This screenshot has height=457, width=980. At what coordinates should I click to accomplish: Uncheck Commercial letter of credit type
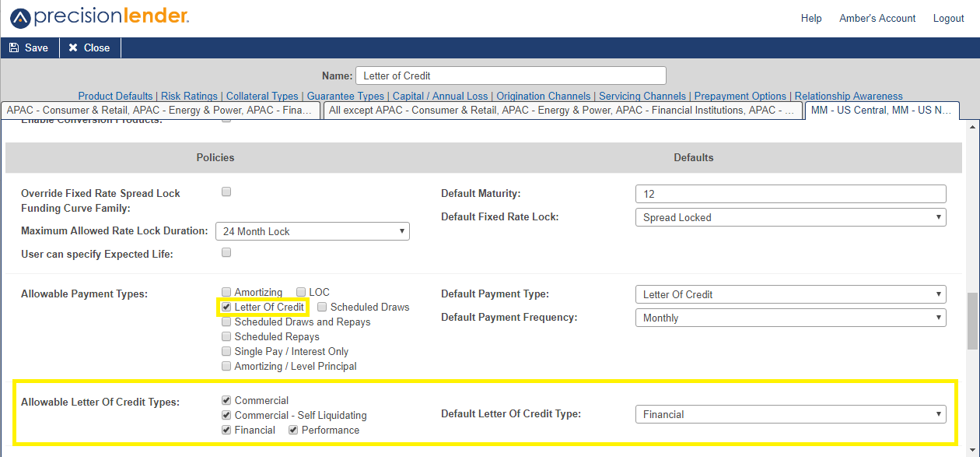(226, 400)
